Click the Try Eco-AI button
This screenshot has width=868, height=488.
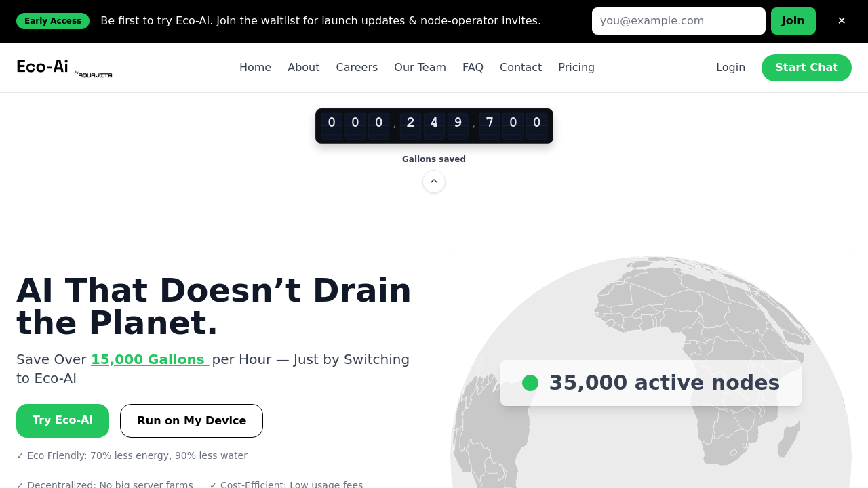[x=62, y=421]
